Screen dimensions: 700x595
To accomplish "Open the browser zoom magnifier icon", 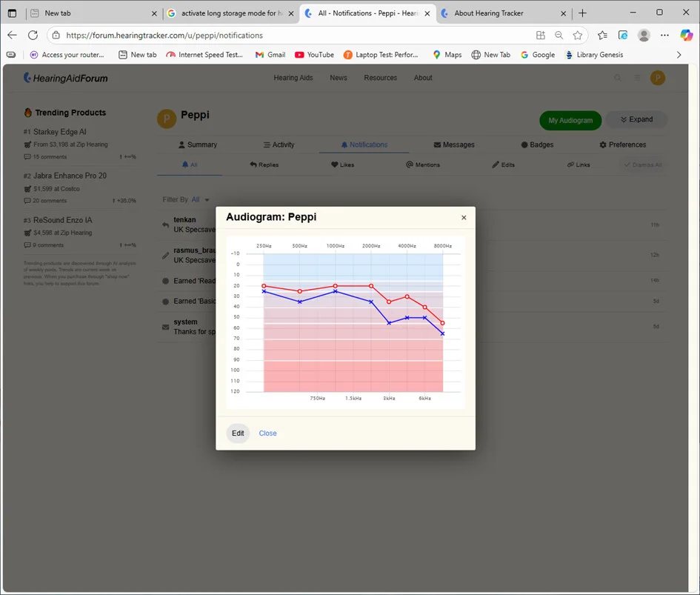I will click(559, 36).
